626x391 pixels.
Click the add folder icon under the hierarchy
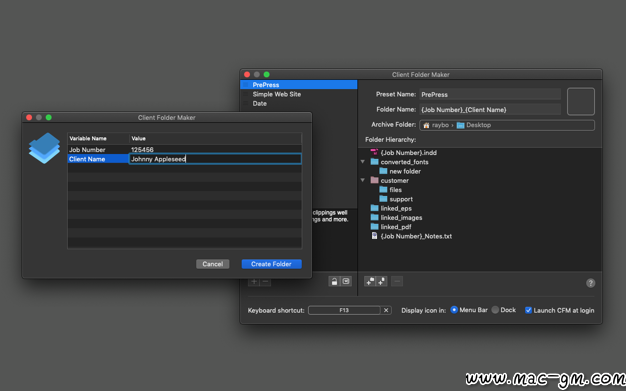370,281
